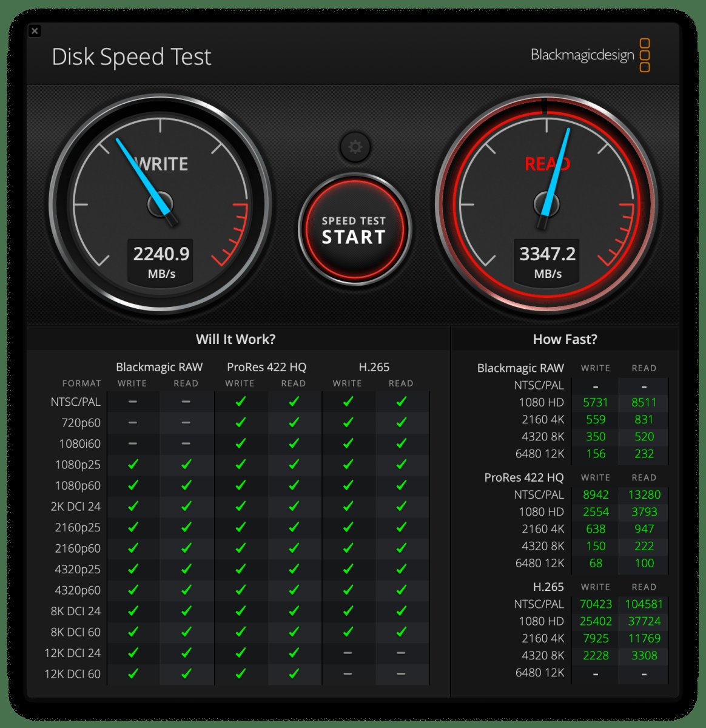
Task: Close the Disk Speed Test window
Action: pos(35,31)
